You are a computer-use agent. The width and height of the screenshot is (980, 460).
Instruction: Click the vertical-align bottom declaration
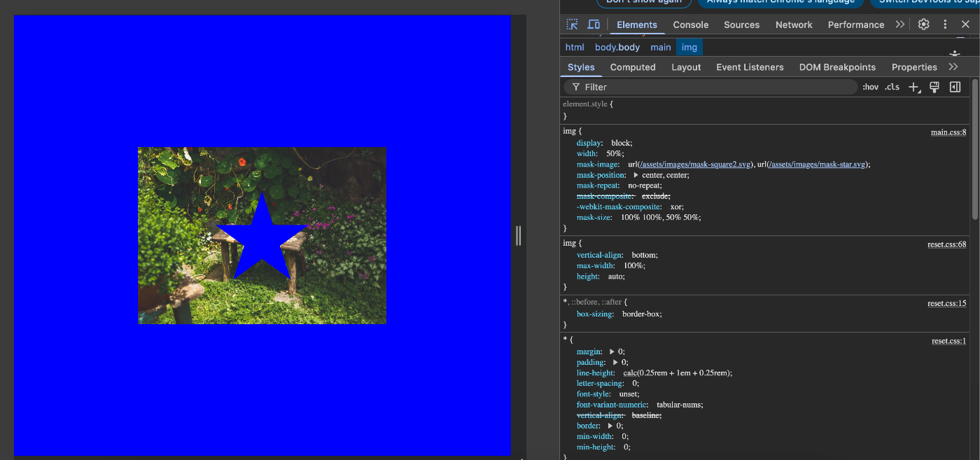(617, 255)
